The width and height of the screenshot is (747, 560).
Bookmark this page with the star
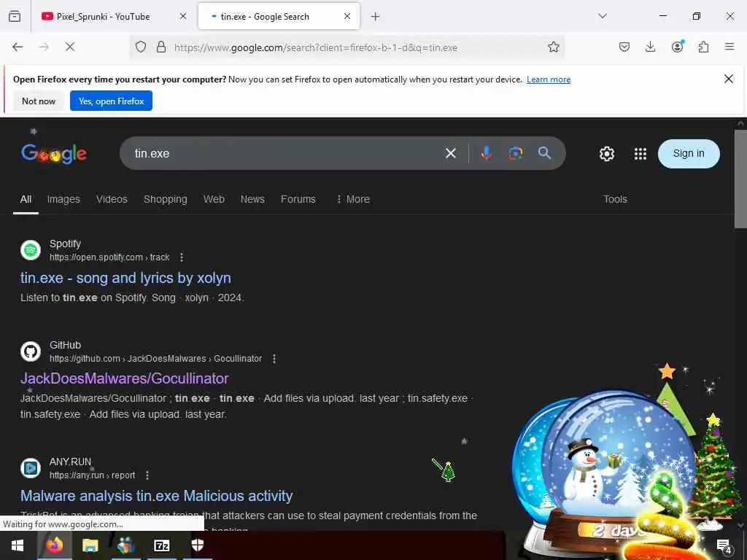(x=554, y=47)
